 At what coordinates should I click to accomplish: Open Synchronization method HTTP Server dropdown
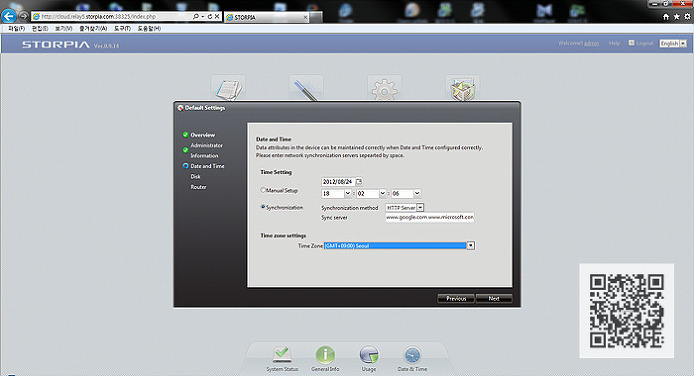(x=405, y=207)
